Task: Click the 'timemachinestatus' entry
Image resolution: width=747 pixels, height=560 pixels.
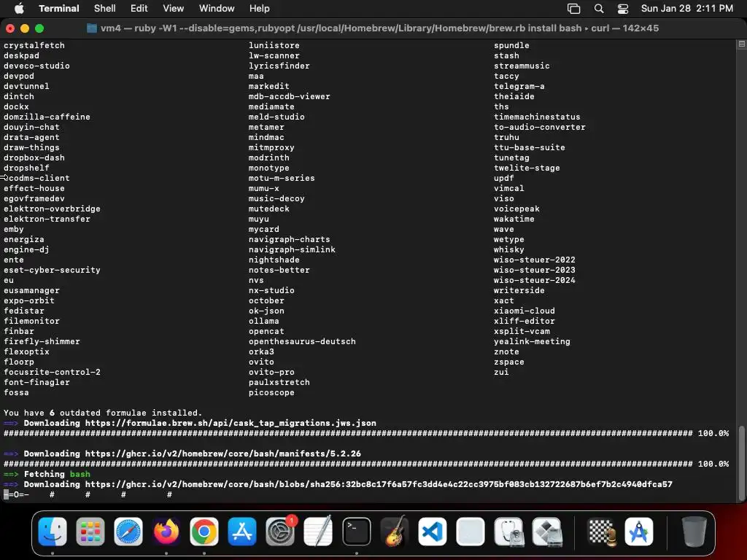Action: pos(537,117)
